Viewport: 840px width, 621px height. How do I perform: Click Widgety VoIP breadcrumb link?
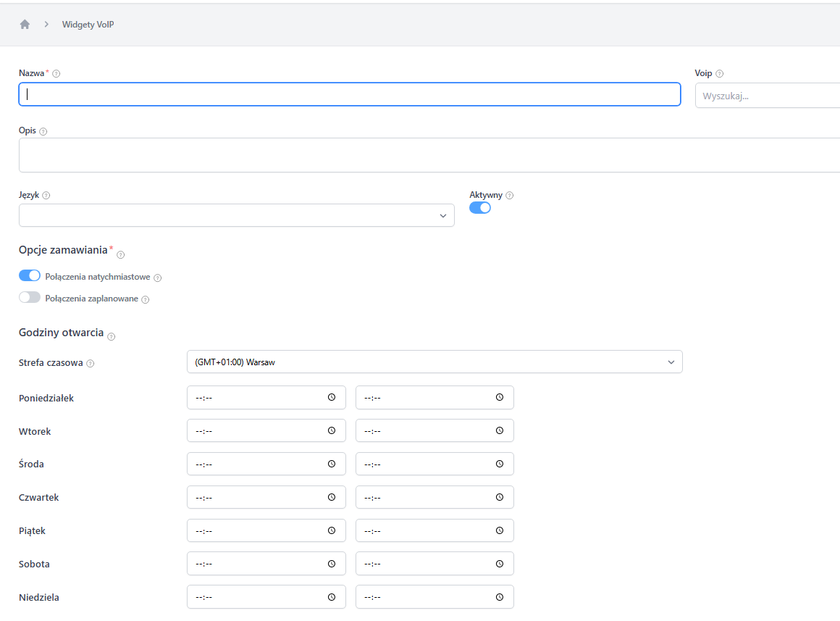point(88,25)
